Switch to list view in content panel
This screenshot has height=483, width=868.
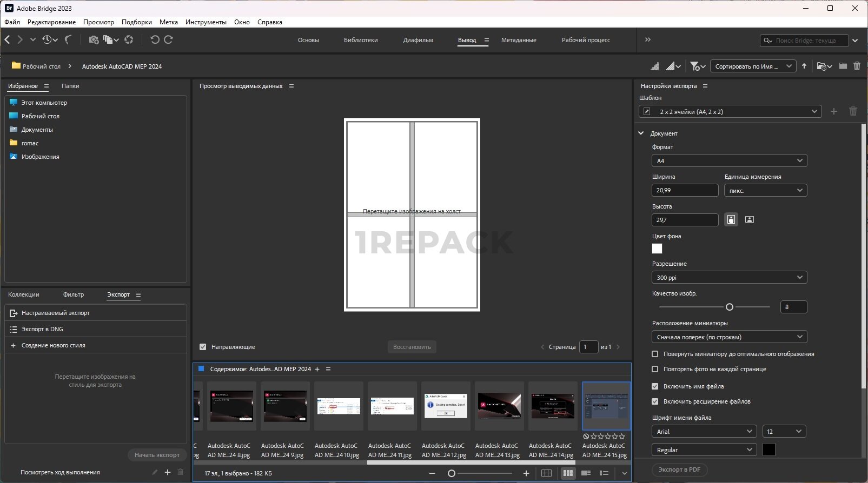(x=604, y=473)
